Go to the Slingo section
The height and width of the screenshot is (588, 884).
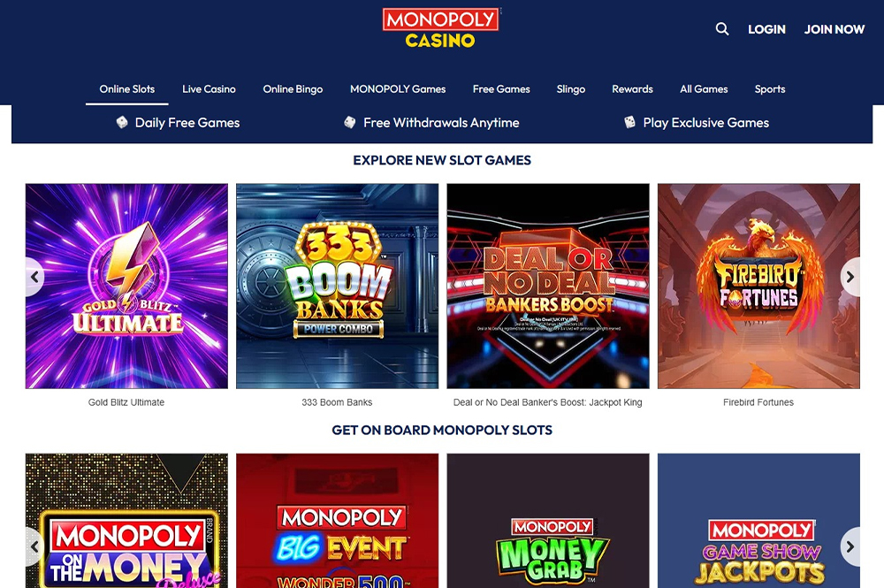570,89
